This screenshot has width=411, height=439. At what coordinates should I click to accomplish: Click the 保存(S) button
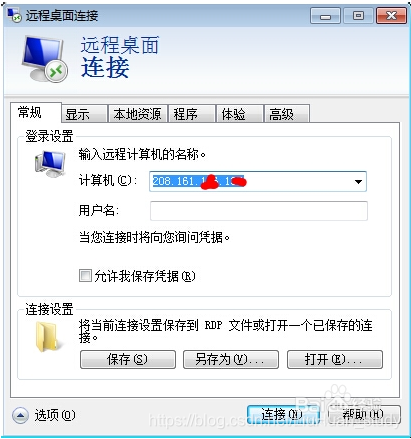point(128,359)
